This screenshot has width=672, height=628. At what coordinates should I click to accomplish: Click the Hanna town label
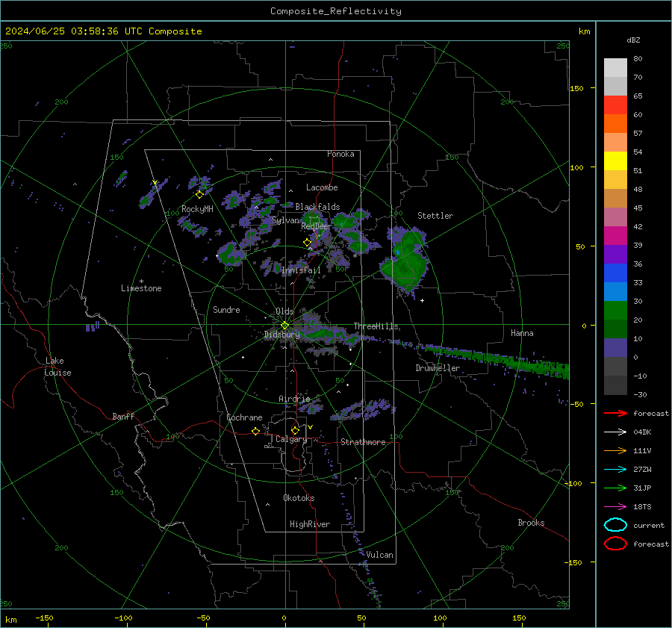[522, 333]
